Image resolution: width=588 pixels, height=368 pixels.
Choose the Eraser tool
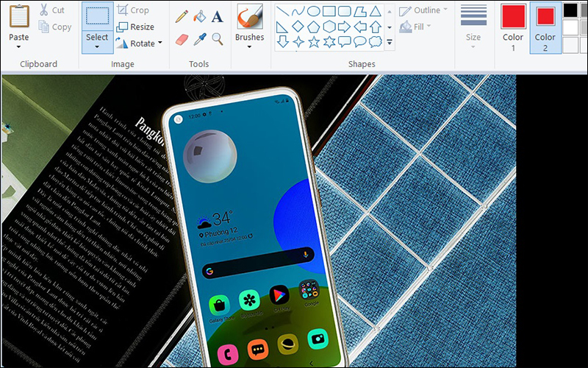182,39
